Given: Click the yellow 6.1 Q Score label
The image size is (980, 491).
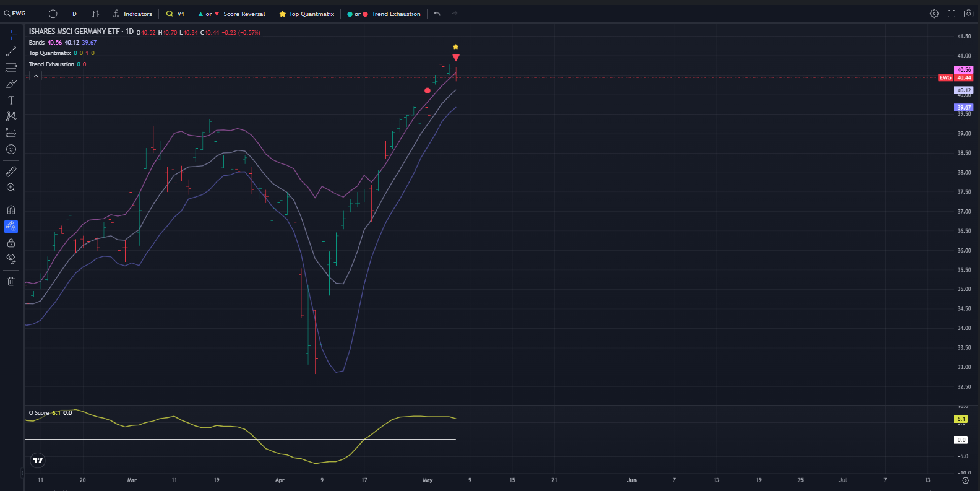Looking at the screenshot, I should click(x=961, y=419).
